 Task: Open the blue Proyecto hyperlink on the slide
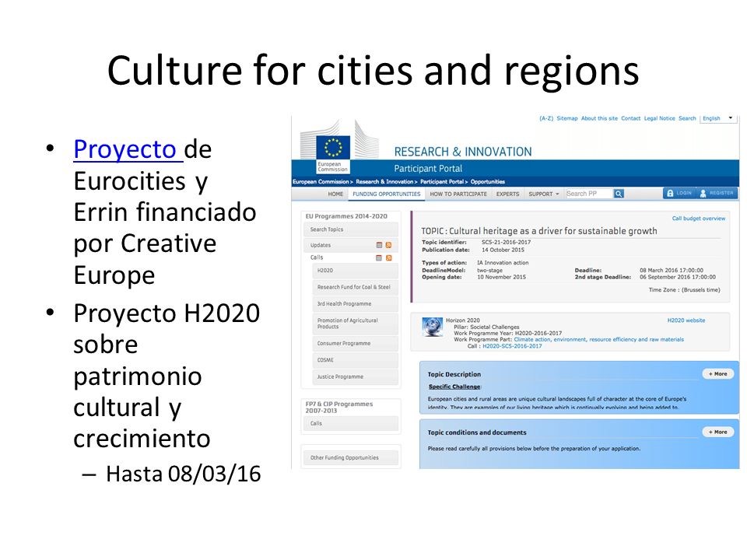(124, 149)
